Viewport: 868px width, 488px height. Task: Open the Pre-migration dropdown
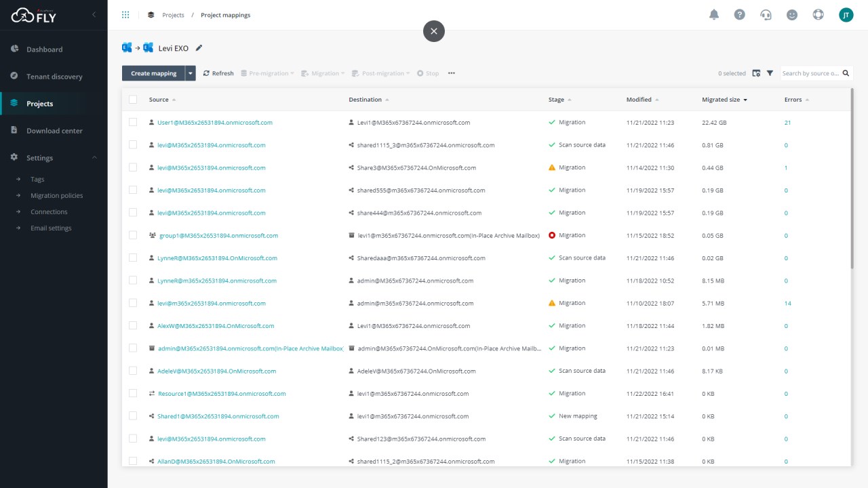[268, 73]
